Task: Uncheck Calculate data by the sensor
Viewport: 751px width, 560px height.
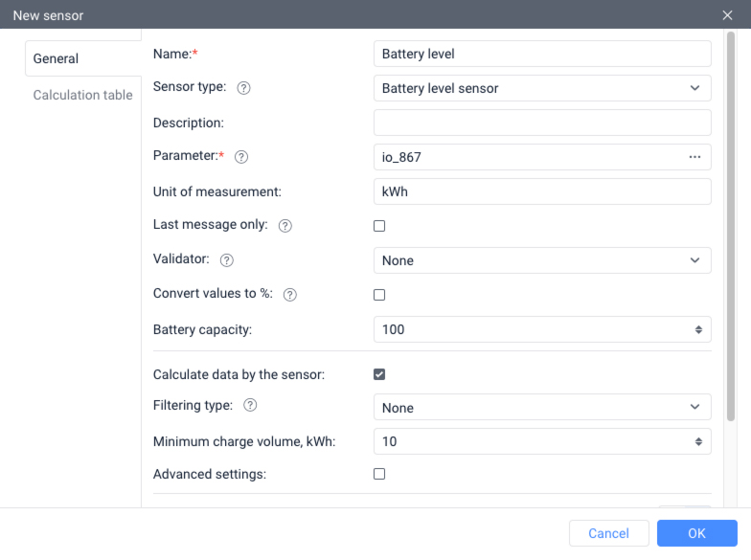Action: 379,374
